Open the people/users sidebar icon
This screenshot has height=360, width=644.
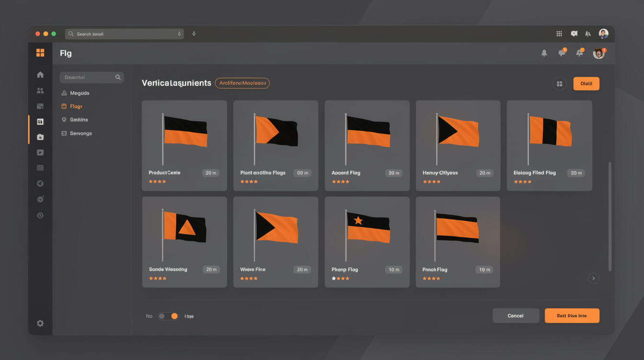pyautogui.click(x=40, y=90)
